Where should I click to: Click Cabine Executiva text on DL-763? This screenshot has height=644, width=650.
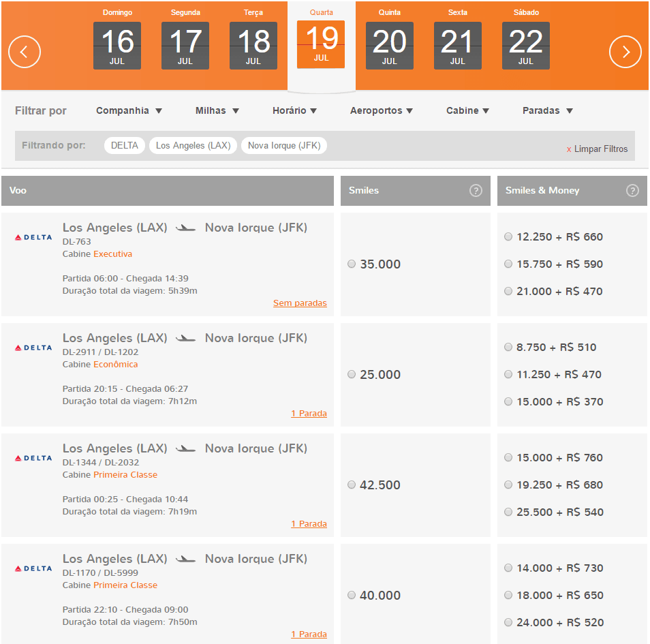[x=97, y=254]
